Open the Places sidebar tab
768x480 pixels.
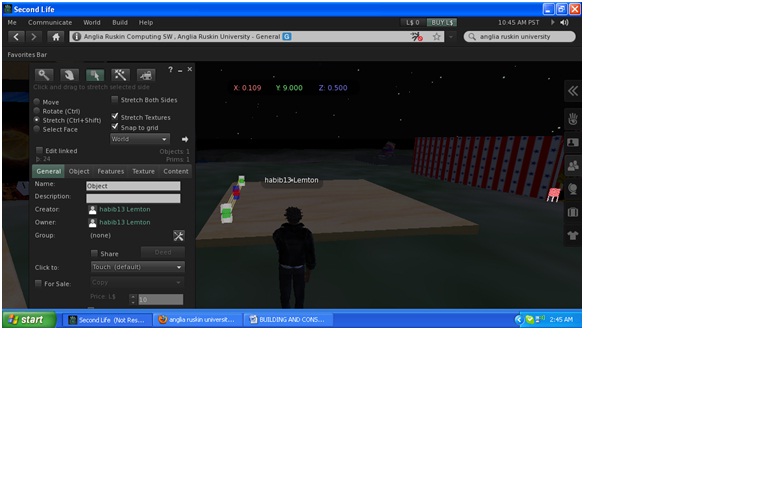[x=573, y=189]
